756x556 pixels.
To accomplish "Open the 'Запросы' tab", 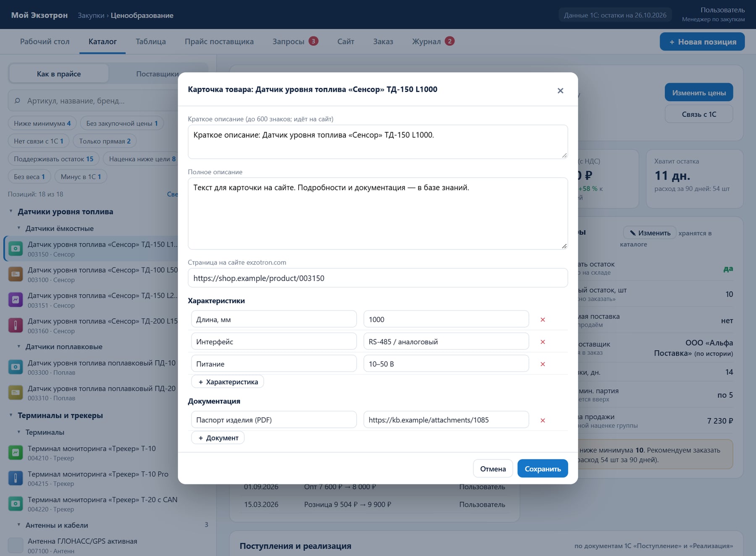I will point(295,42).
